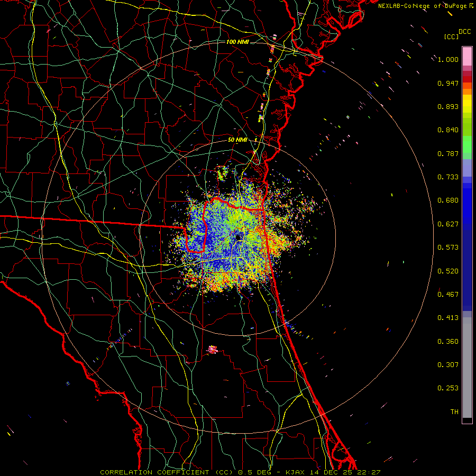Click the 0.627 scale value
This screenshot has height=476, width=476.
448,224
